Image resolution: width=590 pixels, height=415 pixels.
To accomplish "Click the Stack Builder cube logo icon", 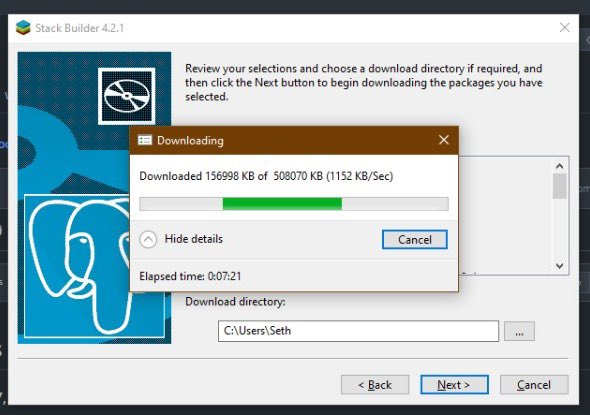I will point(23,27).
